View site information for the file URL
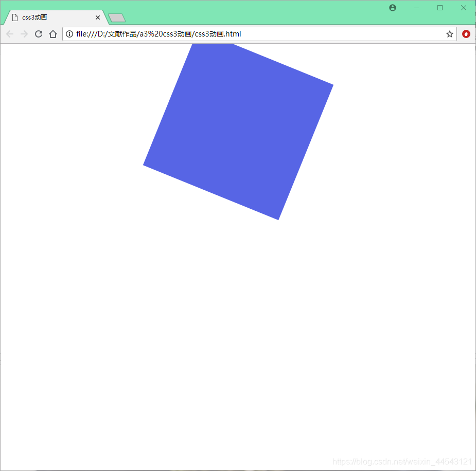 69,34
